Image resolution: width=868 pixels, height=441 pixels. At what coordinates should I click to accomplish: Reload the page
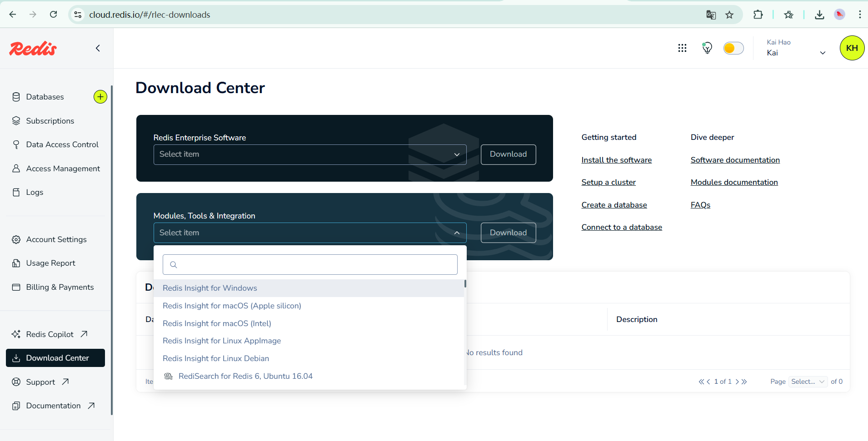[53, 15]
